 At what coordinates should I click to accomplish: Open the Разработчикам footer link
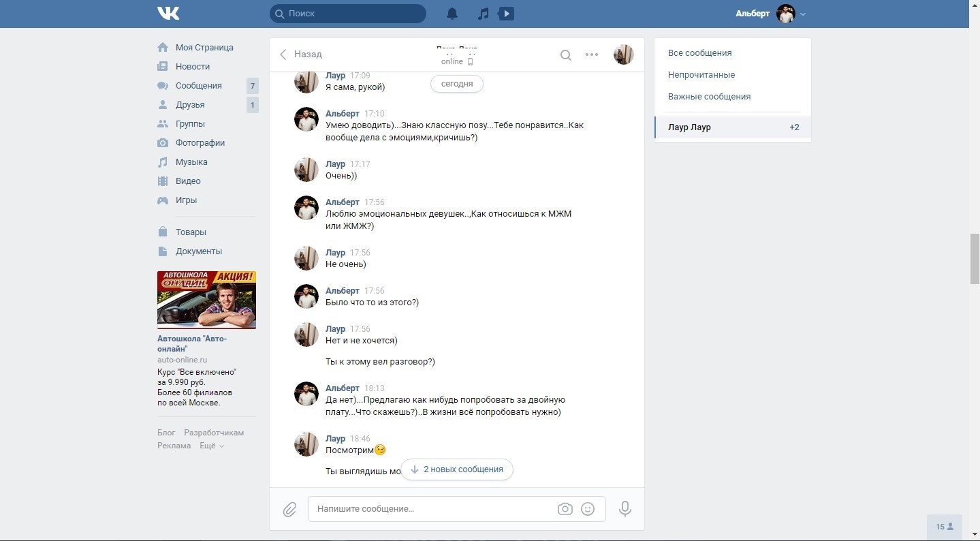[214, 433]
